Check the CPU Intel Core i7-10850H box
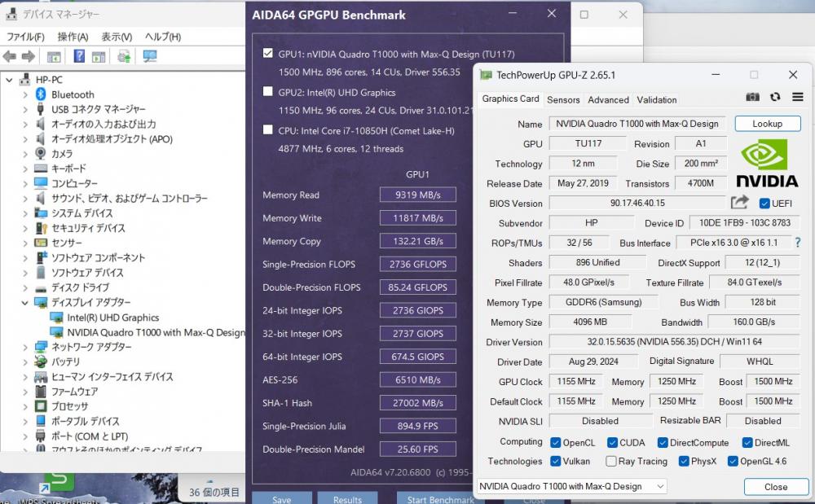Screen dimensions: 815x504 267,129
